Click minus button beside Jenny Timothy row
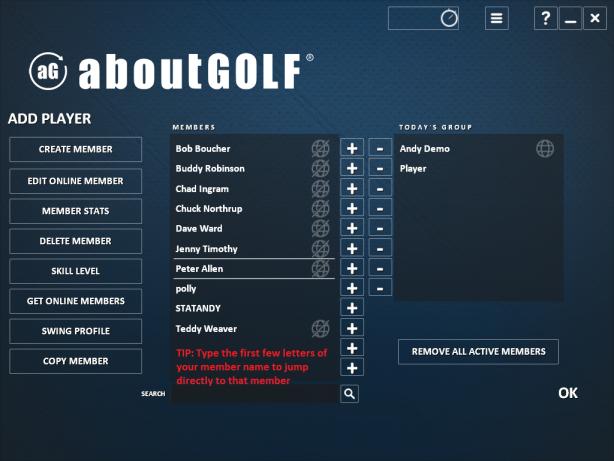 coord(380,248)
